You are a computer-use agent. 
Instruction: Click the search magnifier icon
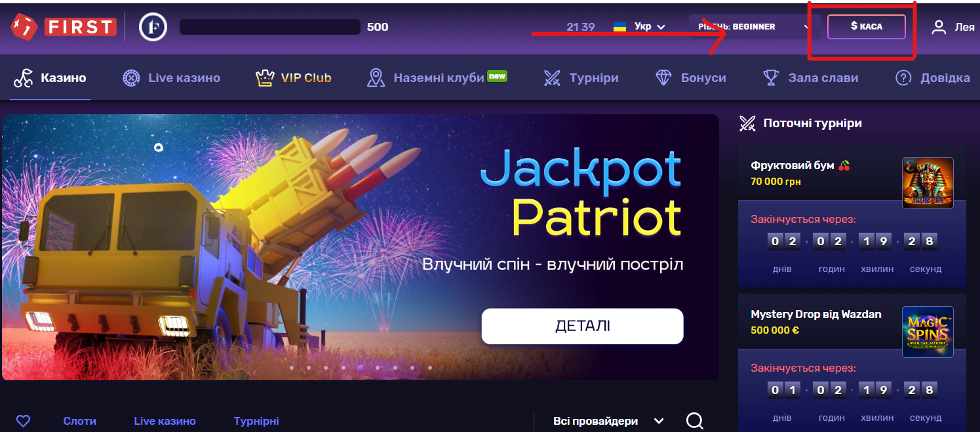click(x=696, y=421)
